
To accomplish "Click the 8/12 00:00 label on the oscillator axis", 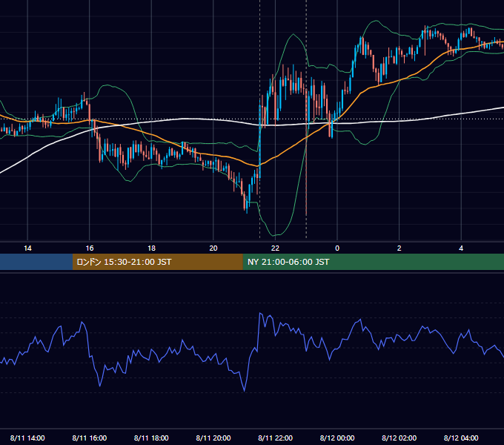I will [337, 438].
